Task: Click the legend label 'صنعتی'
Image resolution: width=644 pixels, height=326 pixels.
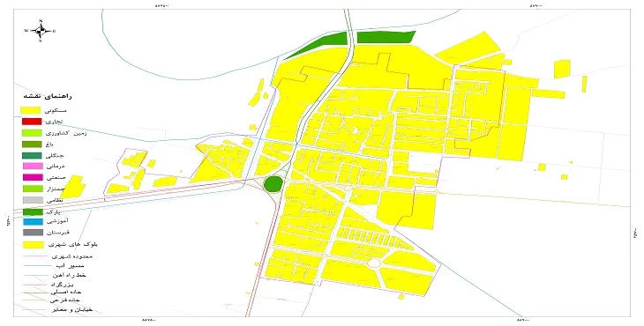Action: (x=56, y=178)
